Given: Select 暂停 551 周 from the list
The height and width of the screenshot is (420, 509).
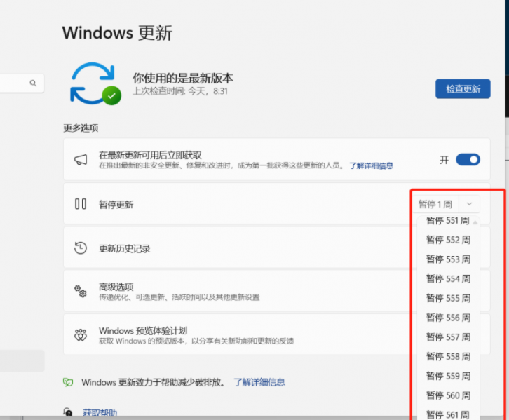Looking at the screenshot, I should [x=448, y=221].
